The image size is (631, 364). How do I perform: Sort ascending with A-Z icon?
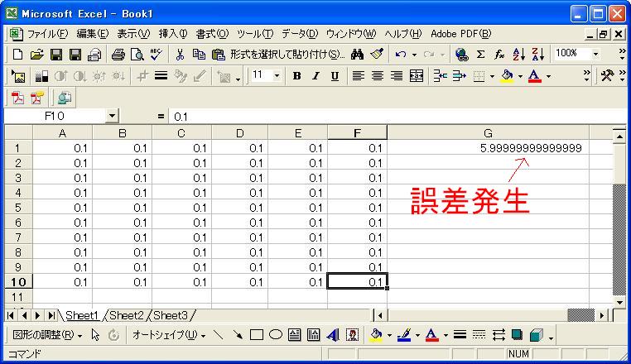pyautogui.click(x=518, y=54)
